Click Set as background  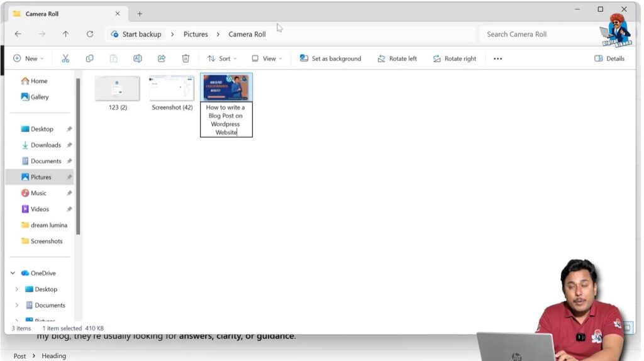click(331, 58)
